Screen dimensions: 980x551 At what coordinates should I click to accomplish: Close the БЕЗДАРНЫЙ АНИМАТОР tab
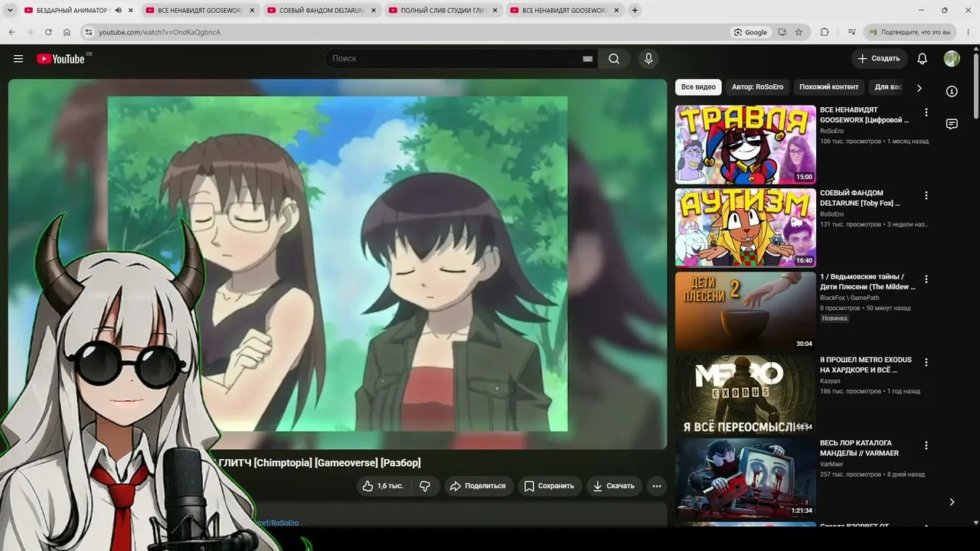(131, 11)
